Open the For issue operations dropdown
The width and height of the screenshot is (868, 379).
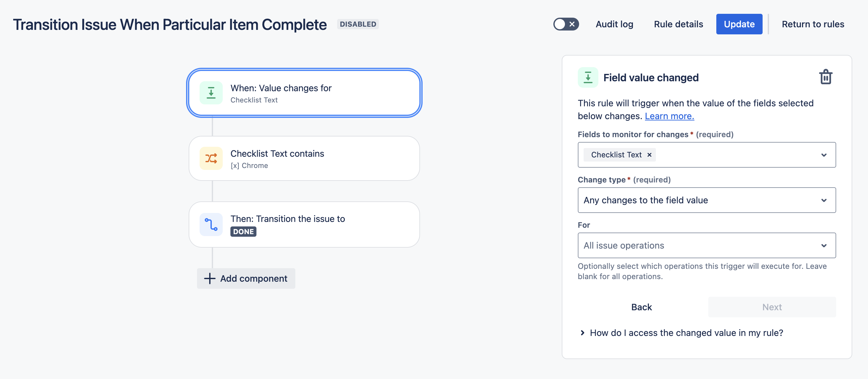click(x=706, y=245)
